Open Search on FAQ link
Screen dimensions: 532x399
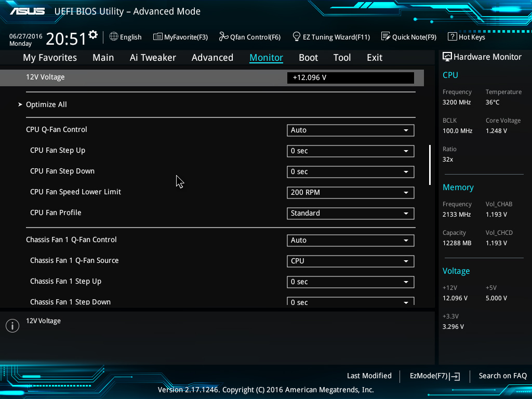click(x=502, y=376)
